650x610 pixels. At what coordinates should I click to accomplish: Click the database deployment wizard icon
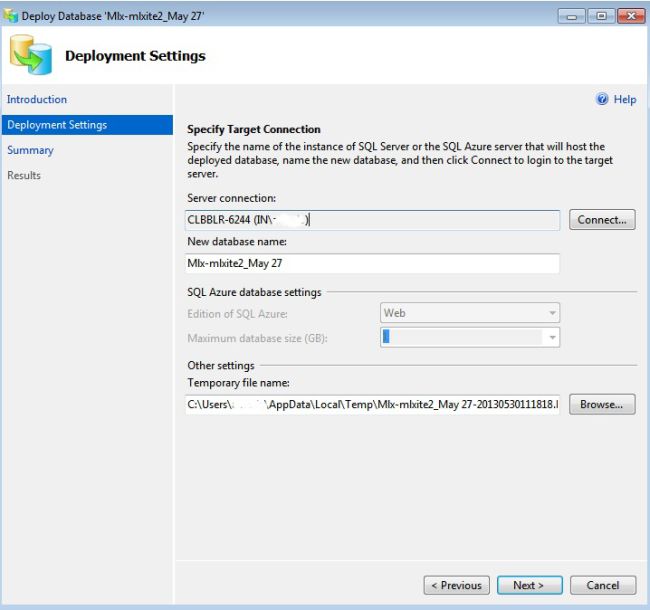click(x=31, y=55)
